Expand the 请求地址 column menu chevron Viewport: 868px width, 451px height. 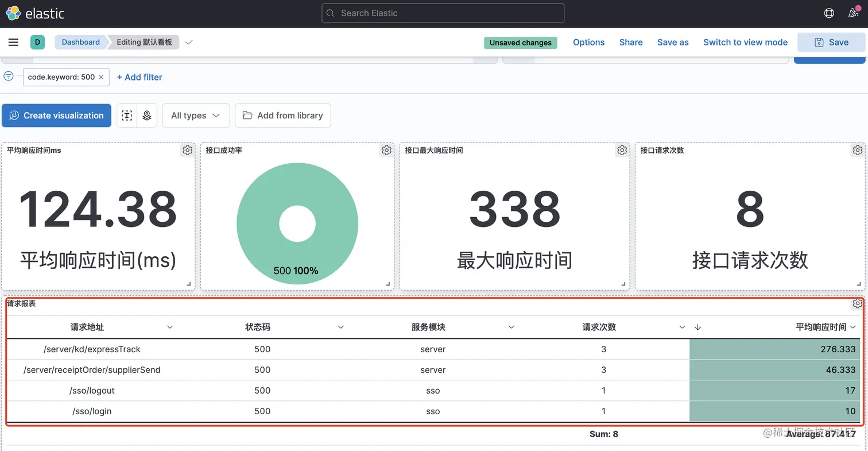coord(170,327)
